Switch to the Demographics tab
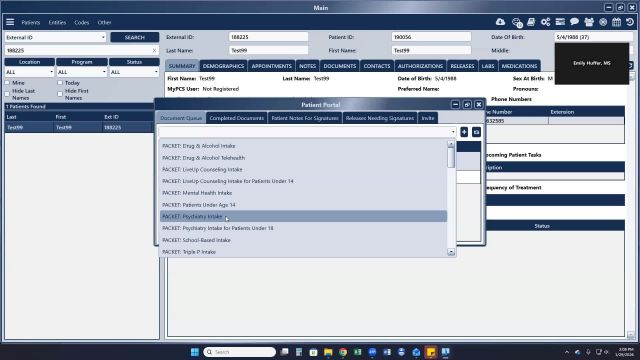 [x=223, y=66]
